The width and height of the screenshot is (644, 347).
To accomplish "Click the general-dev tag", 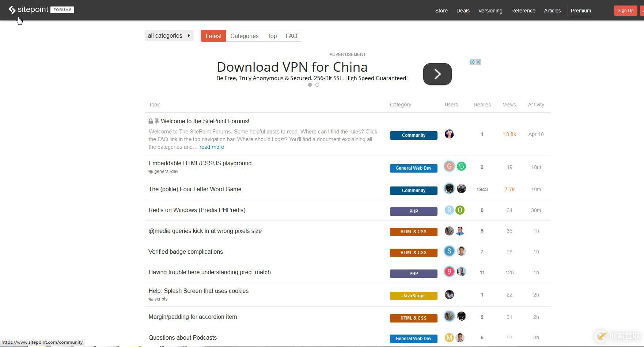I will pyautogui.click(x=166, y=171).
